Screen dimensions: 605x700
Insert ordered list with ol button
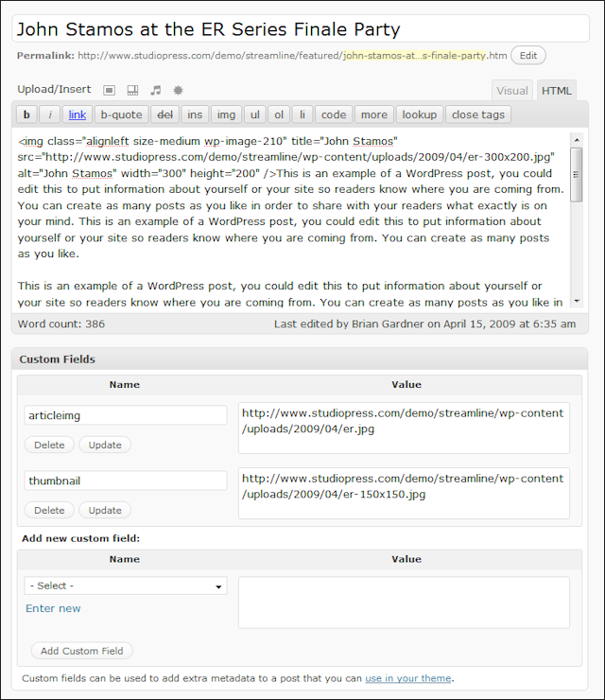click(279, 114)
